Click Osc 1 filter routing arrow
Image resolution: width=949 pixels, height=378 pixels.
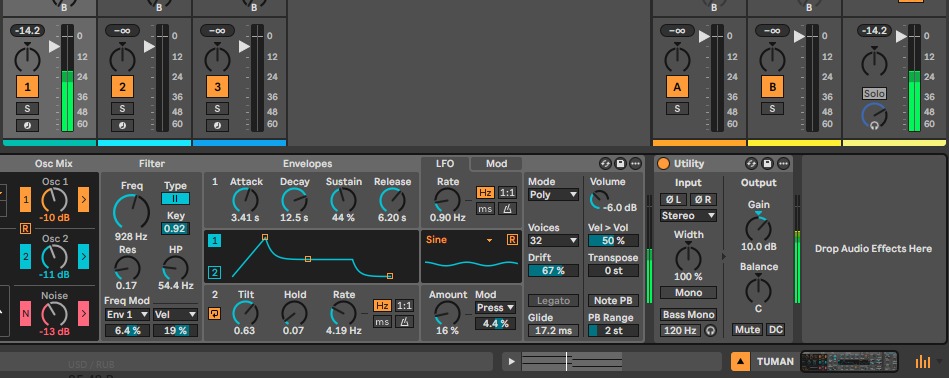point(84,200)
